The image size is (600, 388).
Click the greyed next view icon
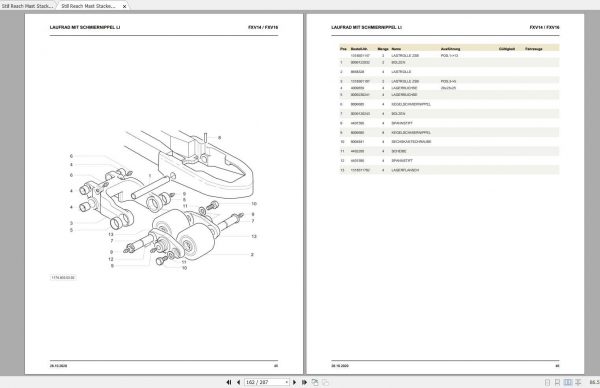point(325,382)
